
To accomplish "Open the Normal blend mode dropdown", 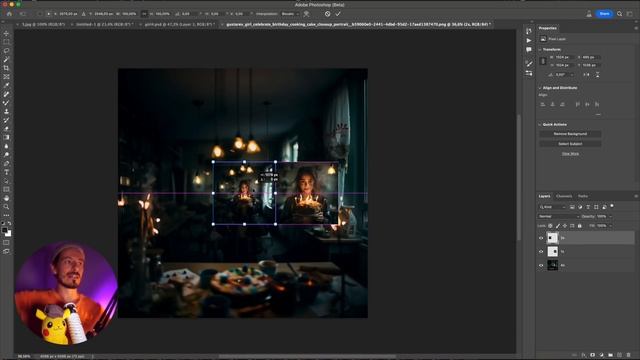I will pyautogui.click(x=558, y=216).
